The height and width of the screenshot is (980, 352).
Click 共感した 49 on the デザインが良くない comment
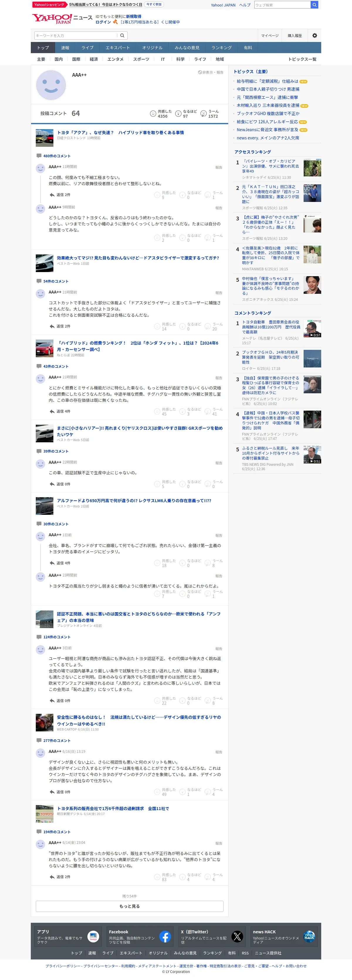coord(165,792)
